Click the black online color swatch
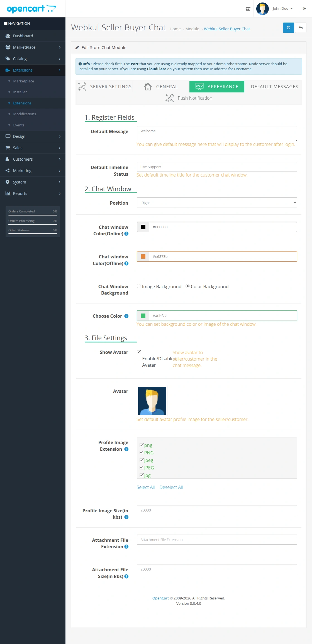This screenshot has width=312, height=644. click(x=143, y=227)
